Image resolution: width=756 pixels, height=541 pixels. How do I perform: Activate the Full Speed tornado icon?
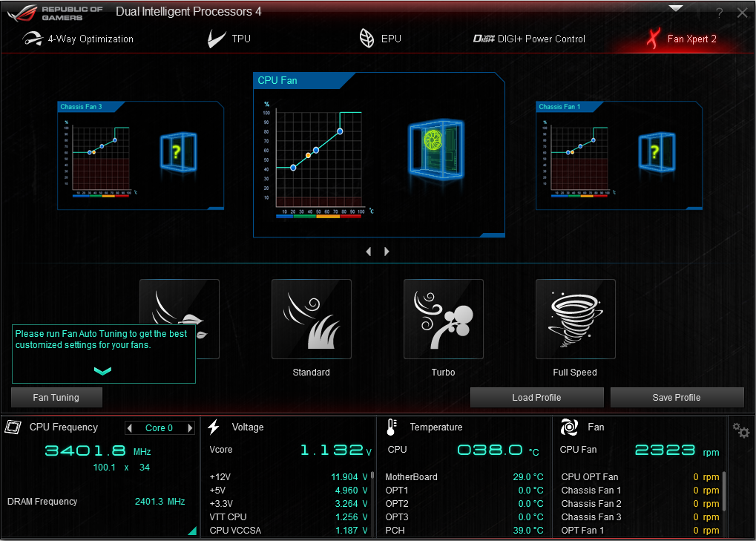point(575,319)
